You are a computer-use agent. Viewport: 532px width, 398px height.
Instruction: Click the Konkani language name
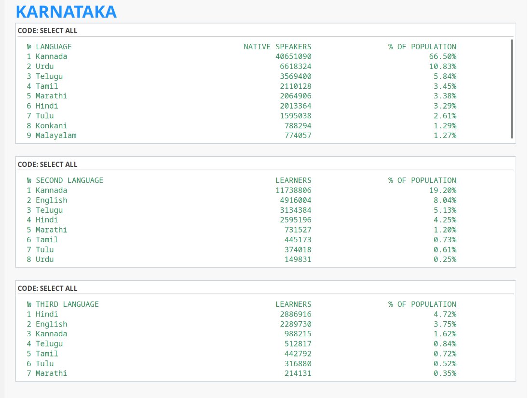(51, 125)
